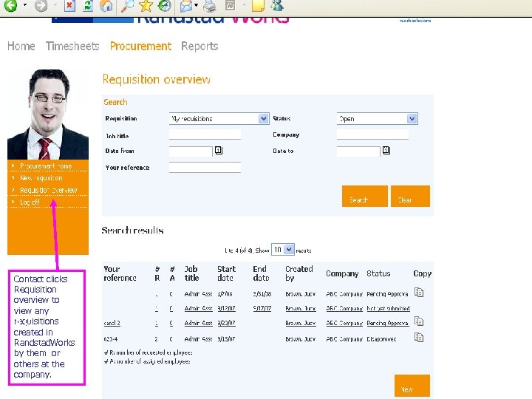Click the Messenger toolbar icon
Image resolution: width=532 pixels, height=399 pixels.
pos(277,5)
